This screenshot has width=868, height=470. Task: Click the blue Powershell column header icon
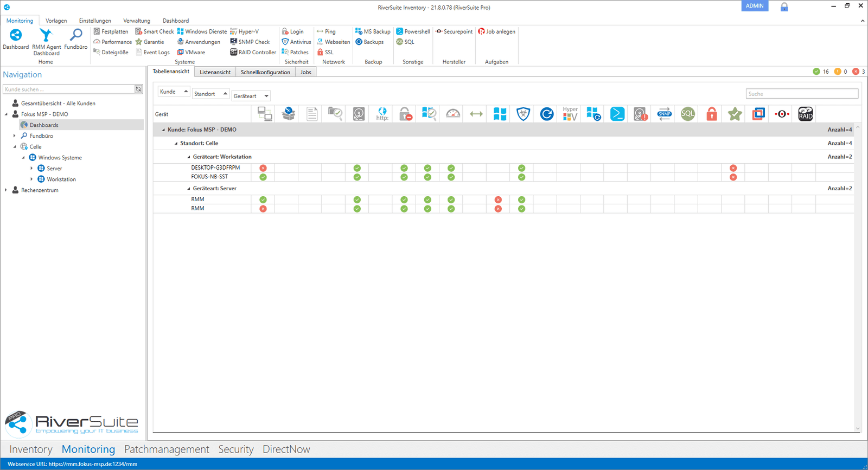coord(617,114)
